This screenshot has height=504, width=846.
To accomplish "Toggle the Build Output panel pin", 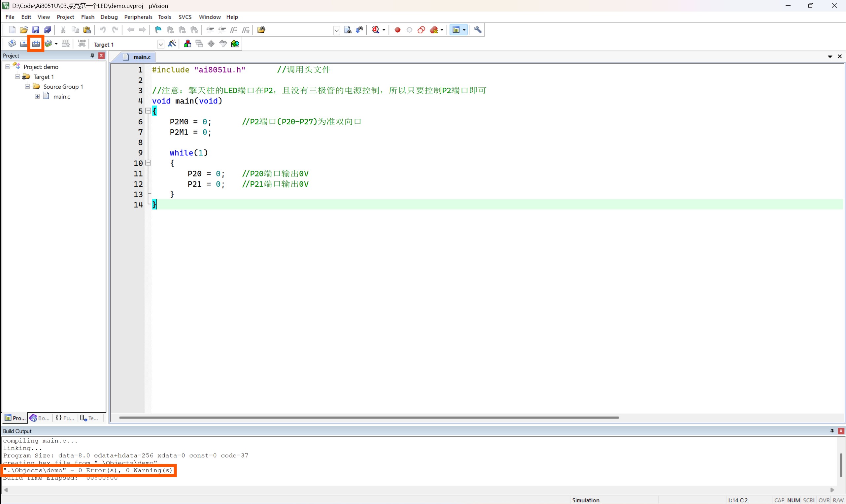I will click(832, 431).
